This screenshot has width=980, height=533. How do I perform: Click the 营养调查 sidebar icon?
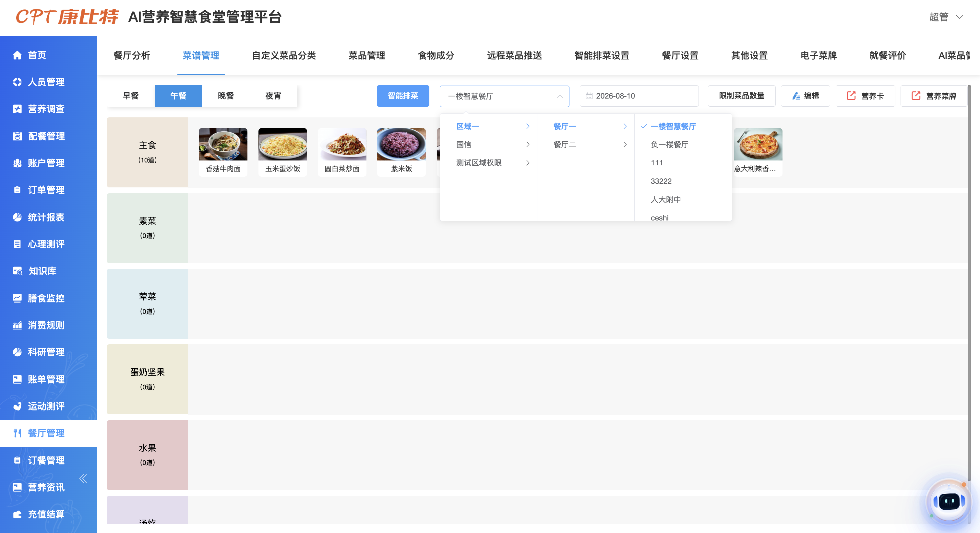point(17,109)
